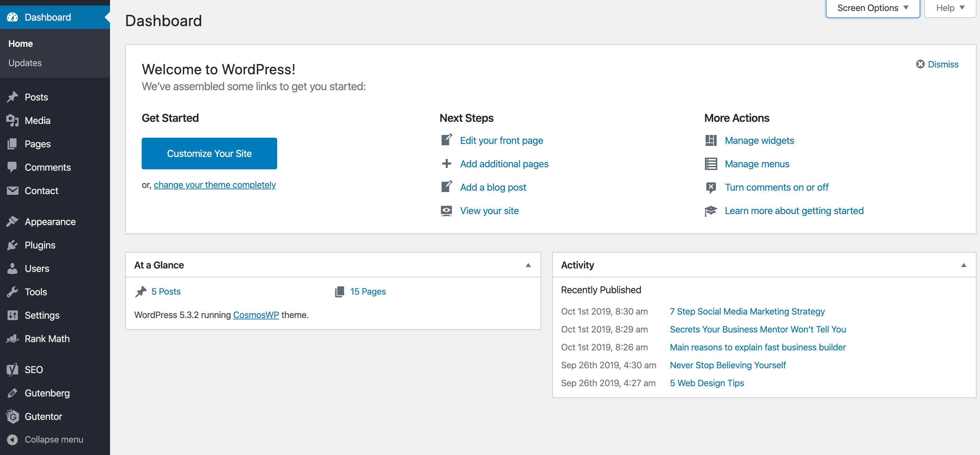Screen dimensions: 980x455
Task: Open the Appearance menu
Action: pos(55,222)
